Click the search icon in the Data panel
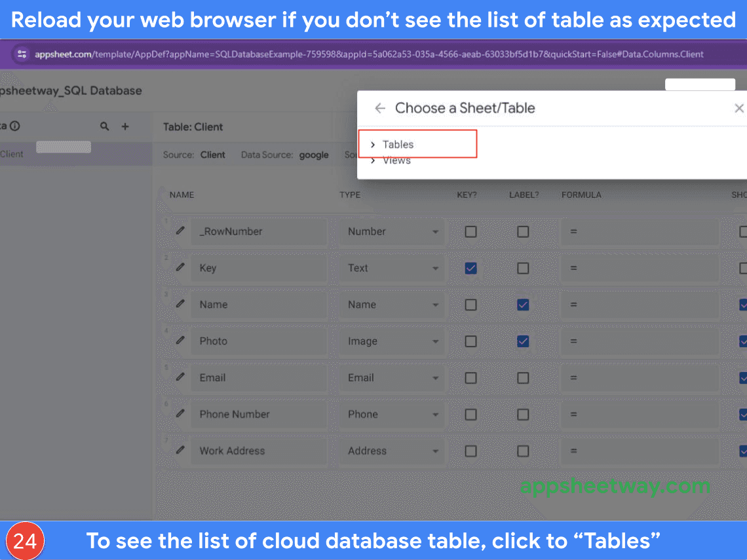747x560 pixels. pos(104,126)
